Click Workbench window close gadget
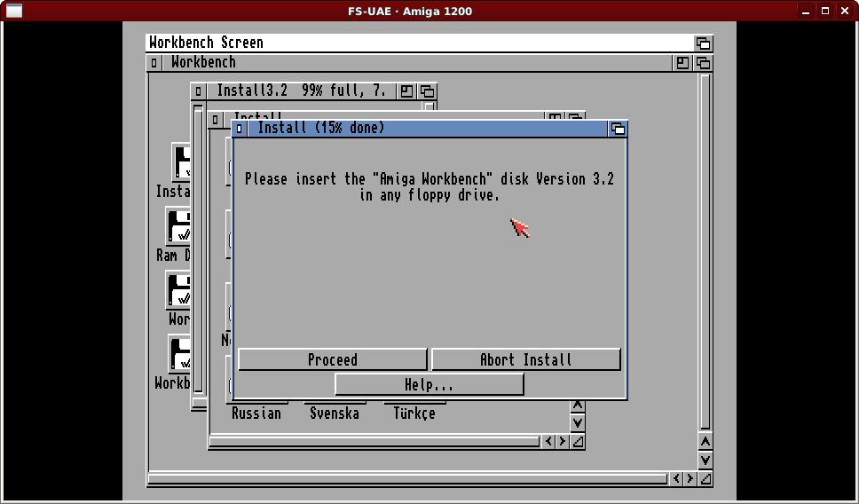The image size is (859, 504). pyautogui.click(x=154, y=63)
